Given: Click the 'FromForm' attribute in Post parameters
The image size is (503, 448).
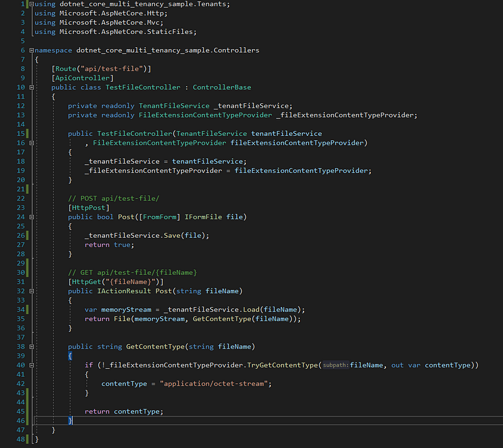Looking at the screenshot, I should (160, 217).
